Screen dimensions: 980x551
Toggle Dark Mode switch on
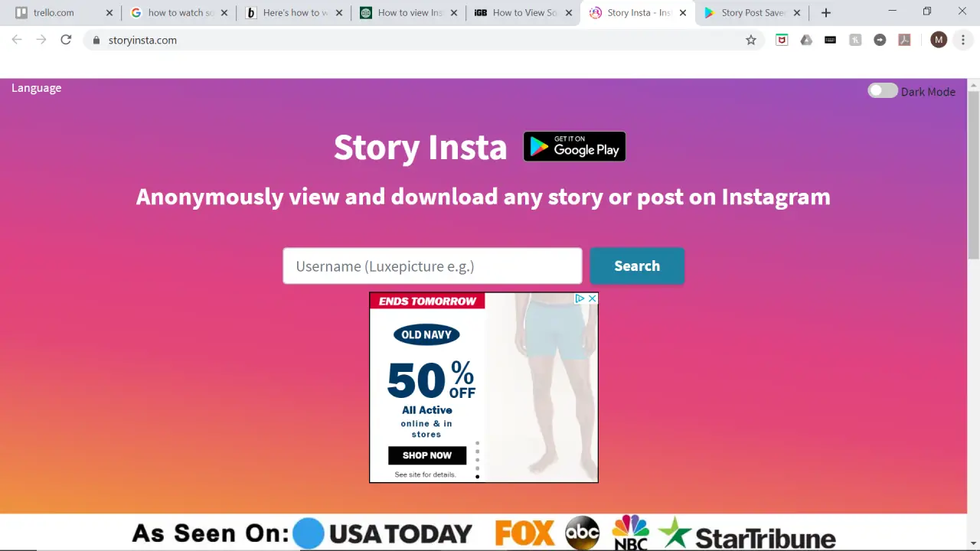pyautogui.click(x=882, y=91)
